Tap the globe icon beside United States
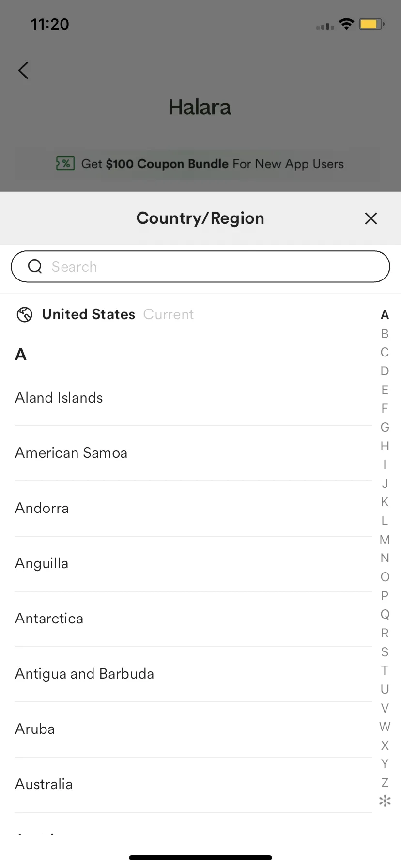The image size is (401, 868). [25, 315]
